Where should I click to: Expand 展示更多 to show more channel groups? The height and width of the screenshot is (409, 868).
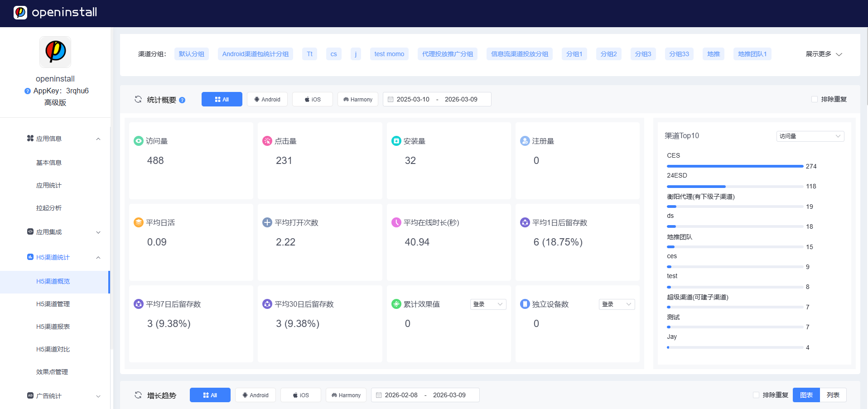tap(823, 54)
